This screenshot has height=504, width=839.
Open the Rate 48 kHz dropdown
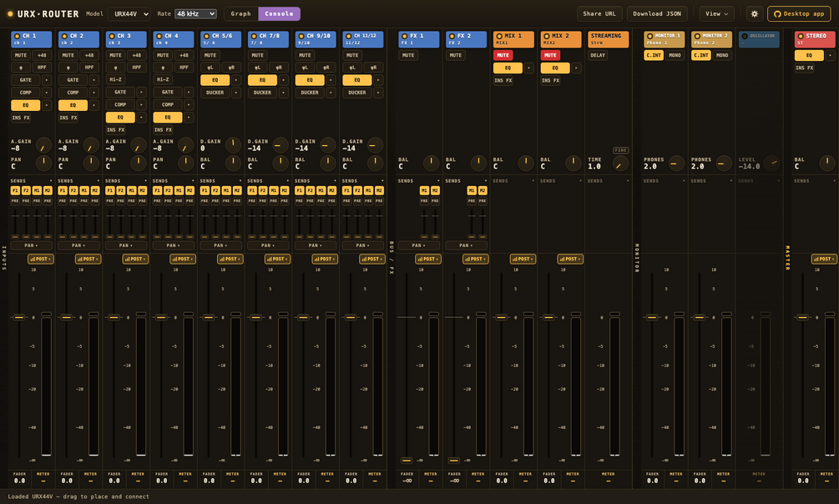(196, 14)
